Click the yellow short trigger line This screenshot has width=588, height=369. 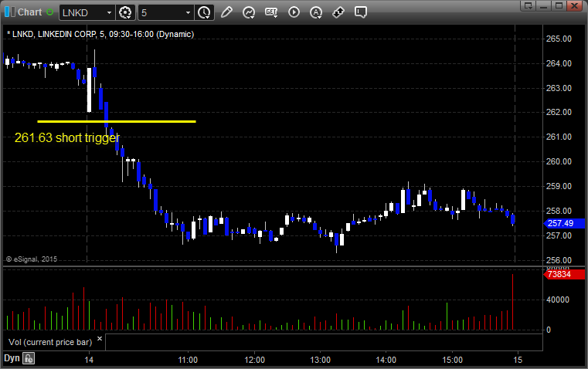(116, 121)
